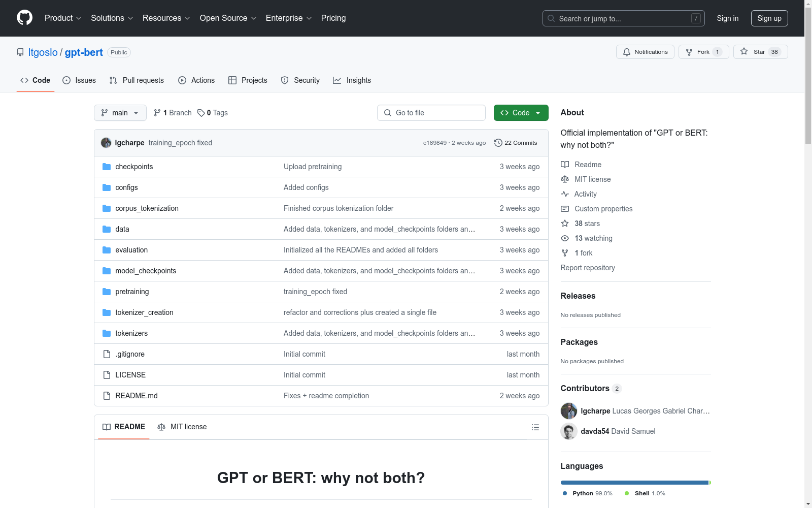Click the Search or jump to field
The height and width of the screenshot is (508, 812).
click(x=624, y=18)
